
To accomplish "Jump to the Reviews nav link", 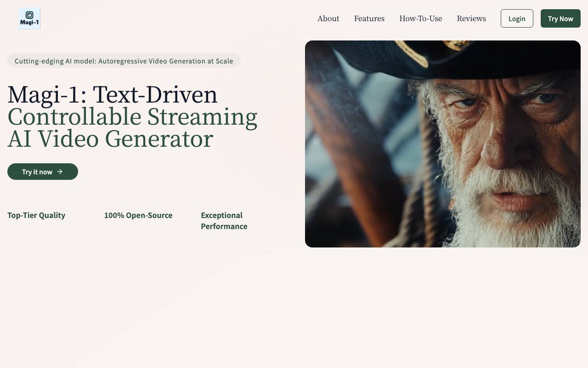I will coord(471,18).
